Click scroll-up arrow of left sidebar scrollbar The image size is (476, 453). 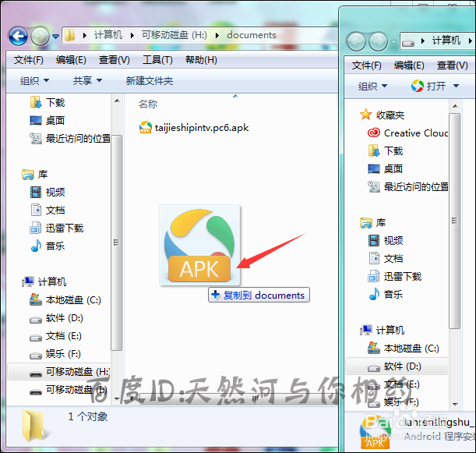(117, 101)
